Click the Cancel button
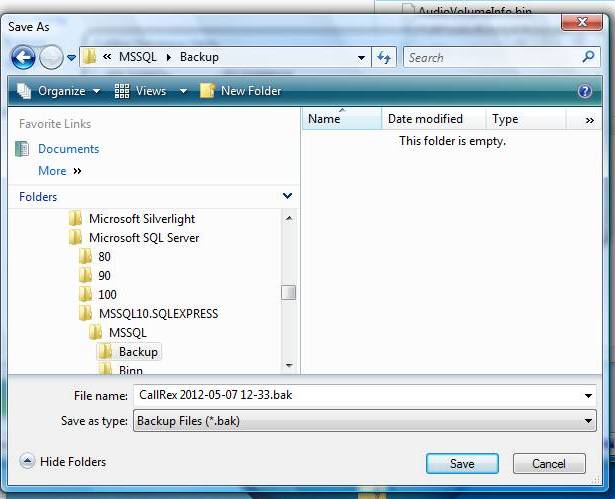Image resolution: width=615 pixels, height=499 pixels. coord(549,464)
